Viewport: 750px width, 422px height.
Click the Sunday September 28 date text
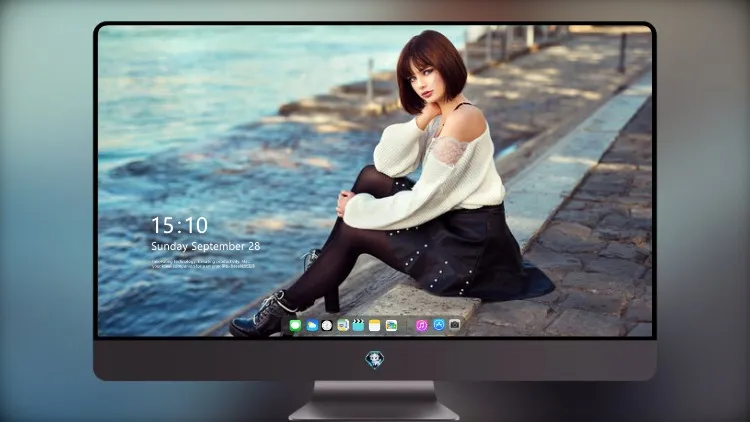pyautogui.click(x=206, y=246)
